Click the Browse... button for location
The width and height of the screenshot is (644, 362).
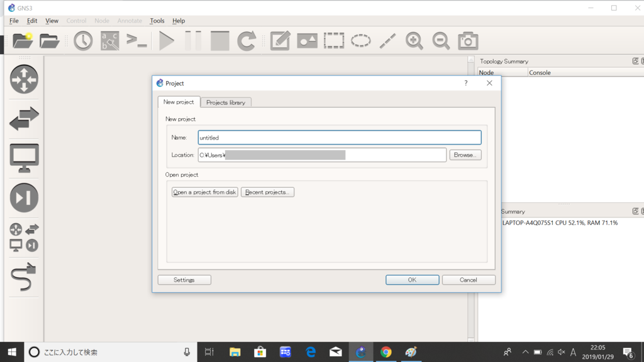pos(465,155)
